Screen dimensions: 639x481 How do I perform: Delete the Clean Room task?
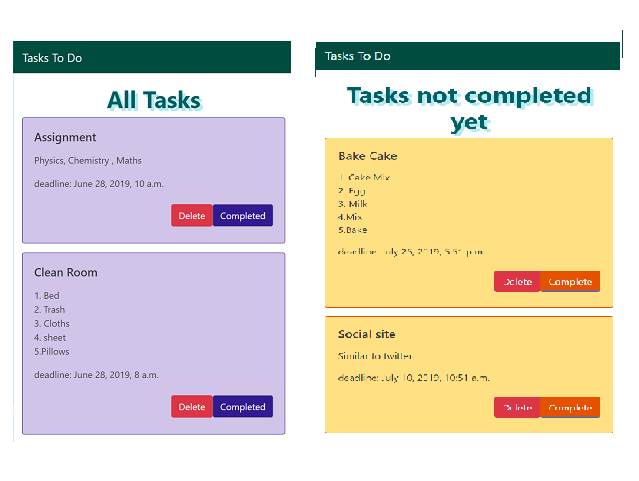pyautogui.click(x=191, y=407)
